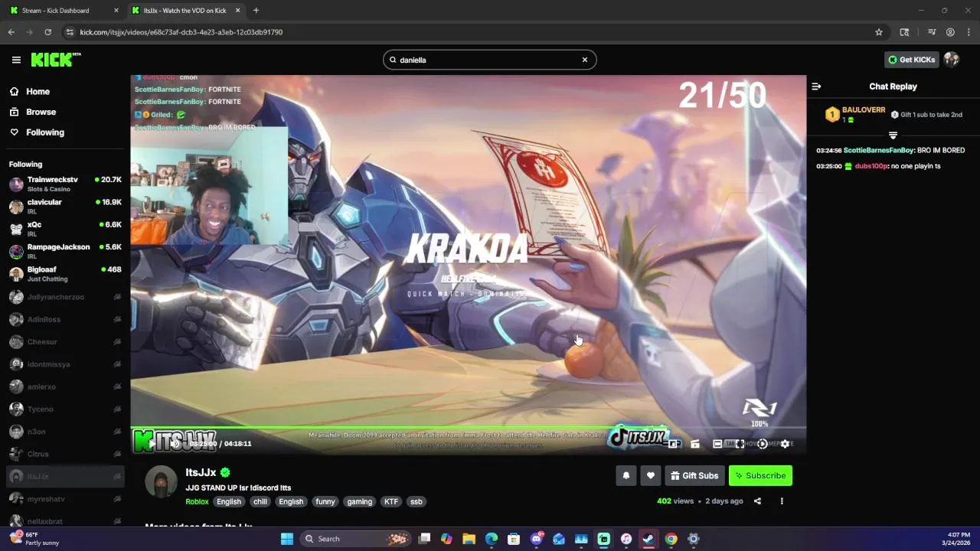The width and height of the screenshot is (980, 551).
Task: Open Steam from the taskbar
Action: click(648, 539)
